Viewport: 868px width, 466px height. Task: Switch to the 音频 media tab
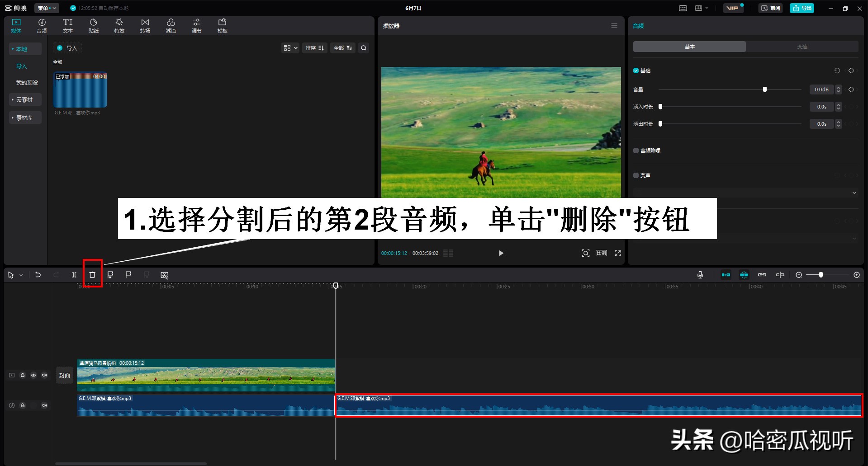pos(42,25)
